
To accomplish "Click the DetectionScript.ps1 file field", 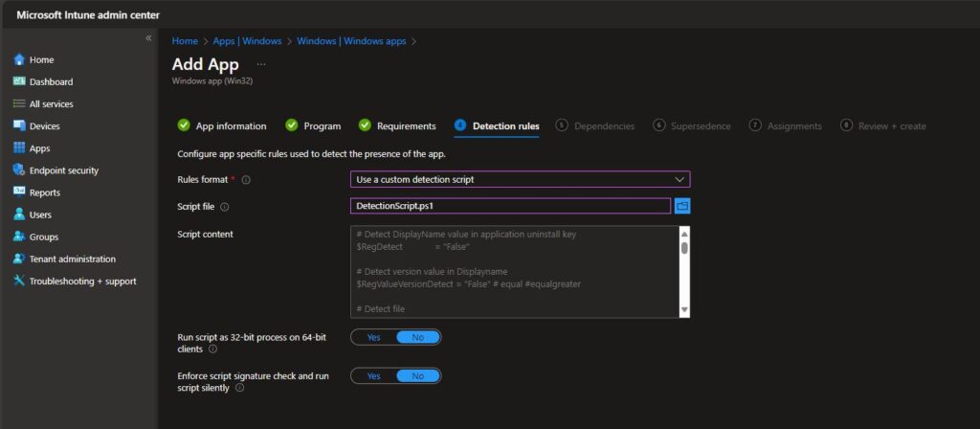I will click(x=511, y=206).
